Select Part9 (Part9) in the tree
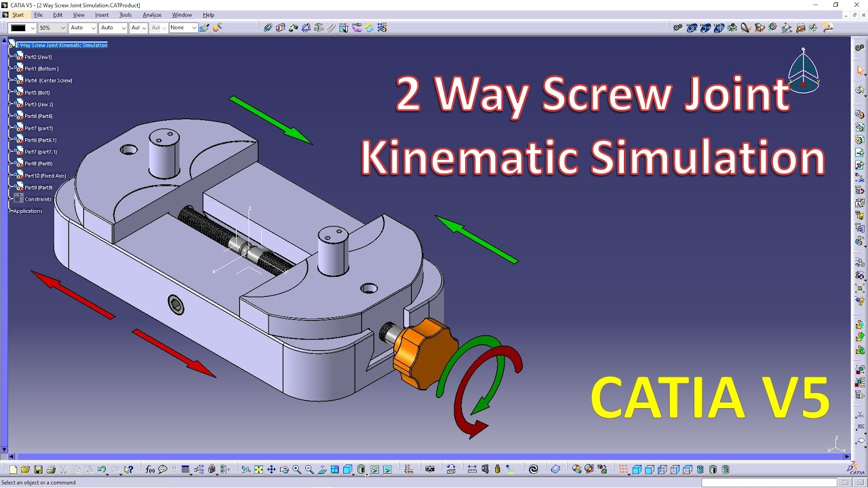This screenshot has width=868, height=488. [x=39, y=188]
